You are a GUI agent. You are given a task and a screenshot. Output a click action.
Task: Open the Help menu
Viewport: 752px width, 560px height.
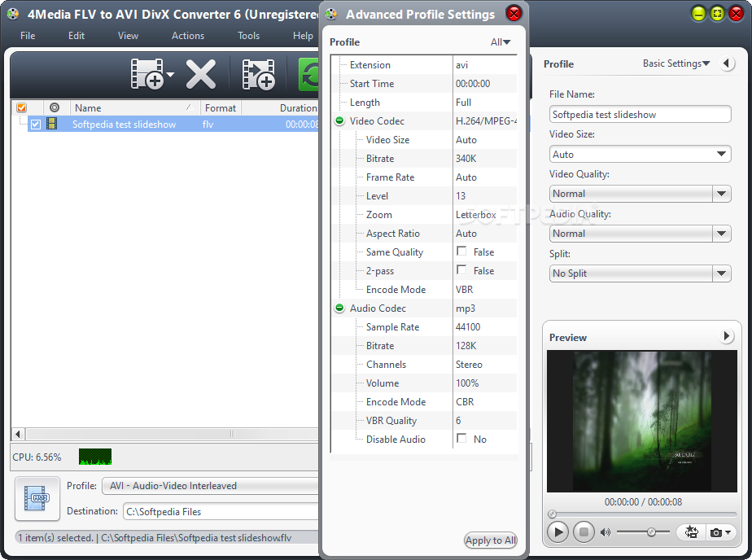click(303, 36)
